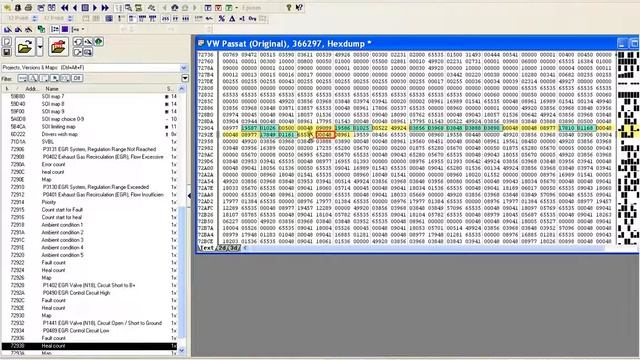Switch to Text tab in hexdump window
Screen dimensions: 640x360
(x=207, y=248)
